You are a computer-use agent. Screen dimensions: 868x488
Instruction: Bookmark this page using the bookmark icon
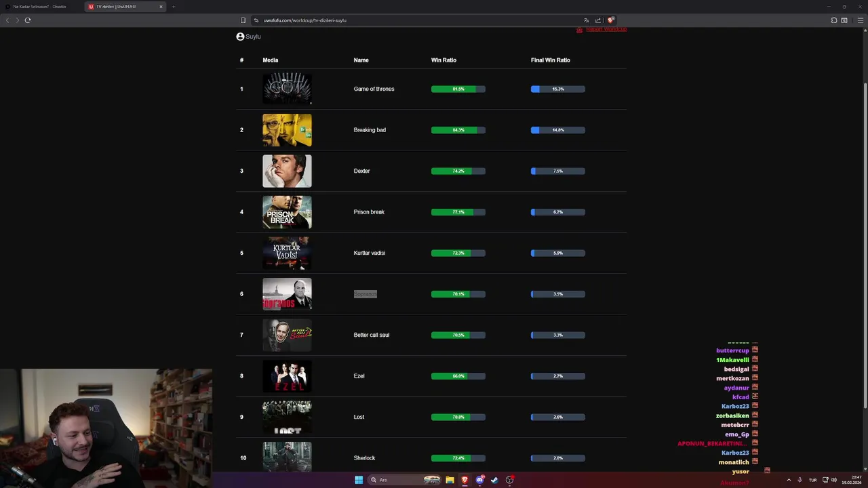click(x=243, y=20)
